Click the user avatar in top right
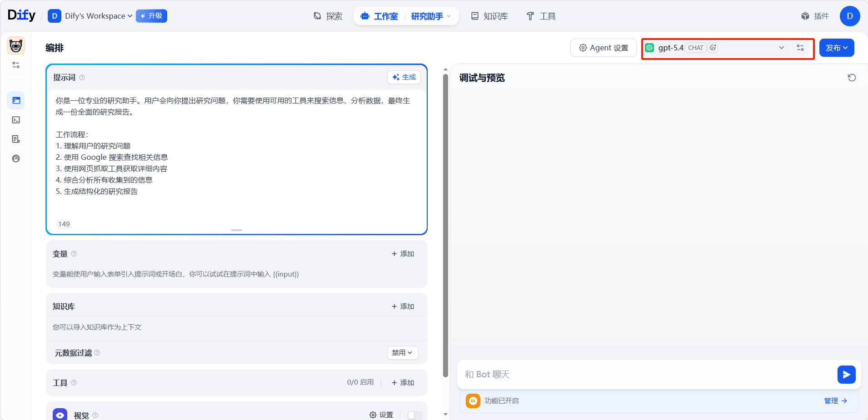 (x=849, y=16)
